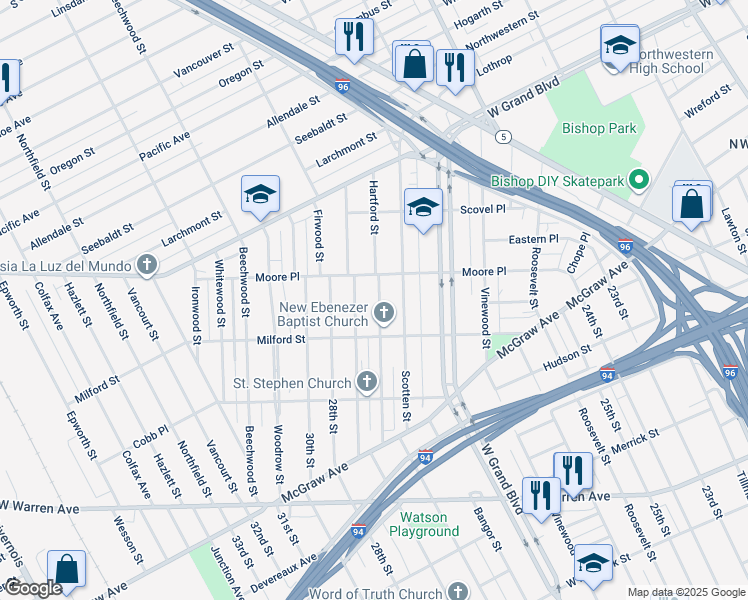Click the Hartford St label
Viewport: 748px width, 600px height.
point(374,207)
